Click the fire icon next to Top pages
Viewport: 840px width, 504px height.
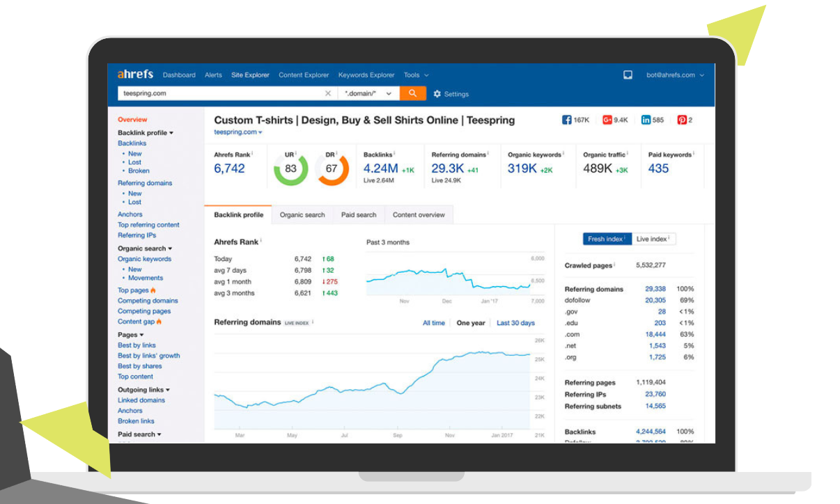pos(153,290)
